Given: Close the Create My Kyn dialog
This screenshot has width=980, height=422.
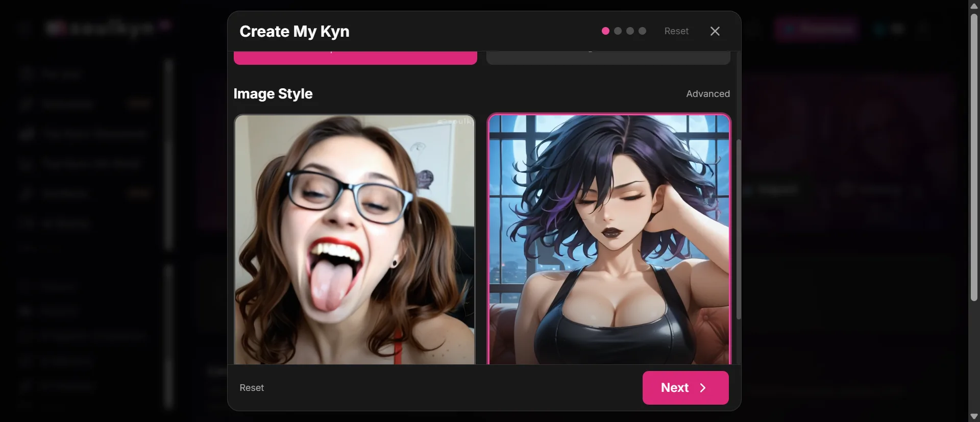Looking at the screenshot, I should point(715,31).
